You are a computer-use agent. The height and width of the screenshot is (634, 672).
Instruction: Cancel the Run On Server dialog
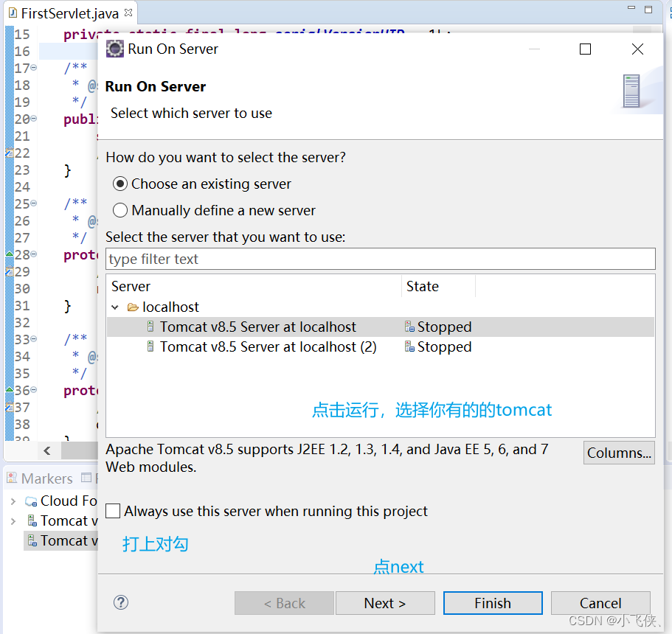(x=600, y=603)
